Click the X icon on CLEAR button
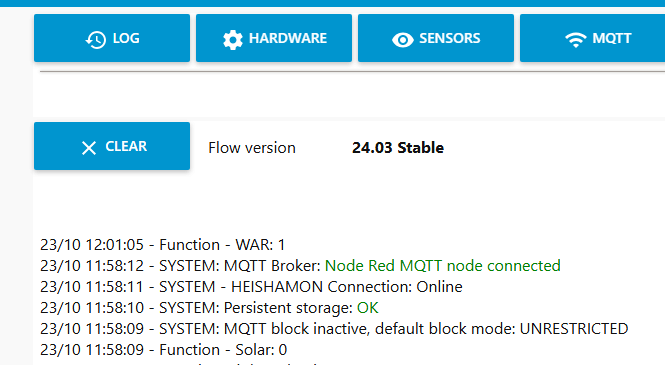The image size is (665, 365). click(89, 148)
